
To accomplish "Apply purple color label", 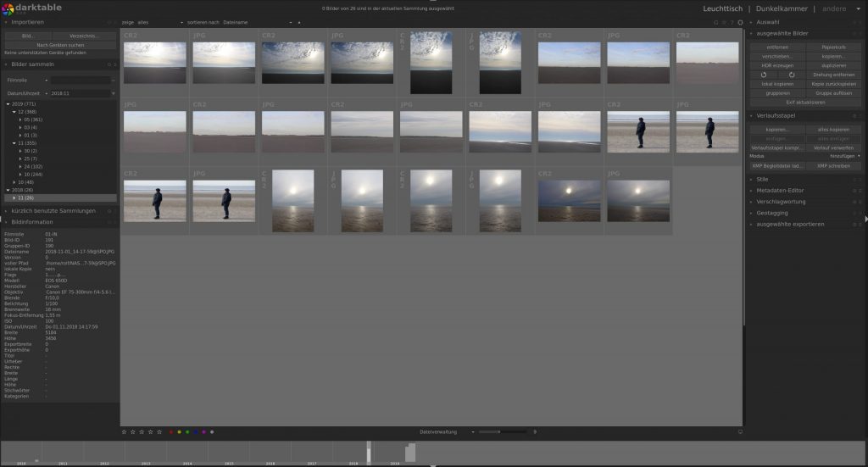I will [x=203, y=431].
